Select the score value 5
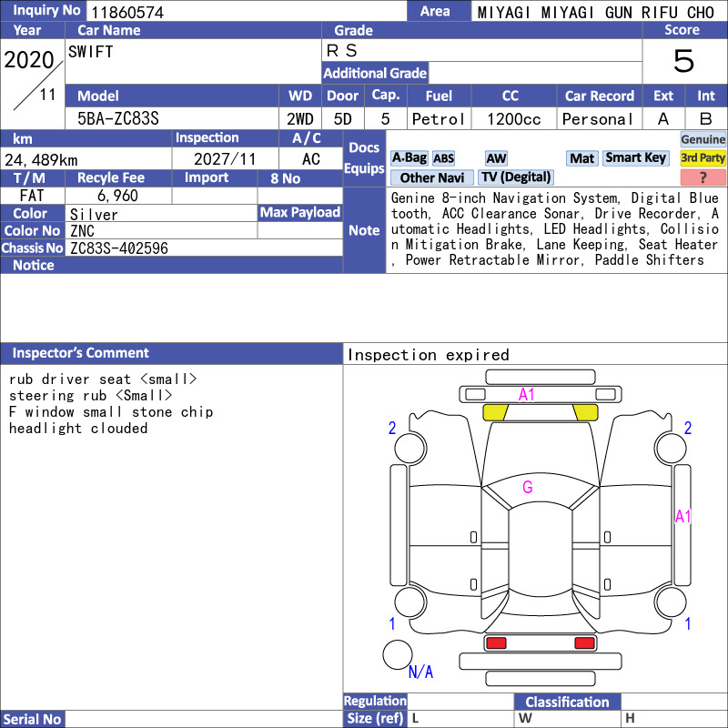728x728 pixels. pyautogui.click(x=683, y=61)
